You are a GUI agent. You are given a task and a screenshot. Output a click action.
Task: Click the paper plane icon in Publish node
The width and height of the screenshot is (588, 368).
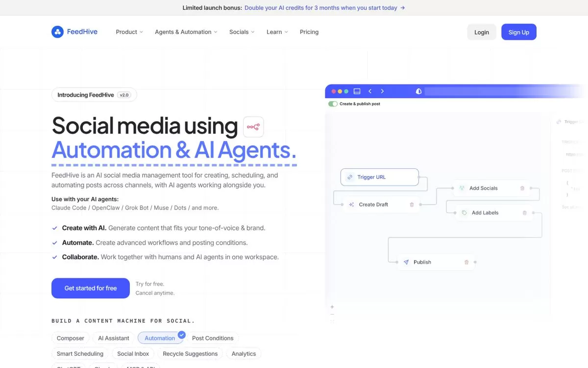[x=406, y=262]
